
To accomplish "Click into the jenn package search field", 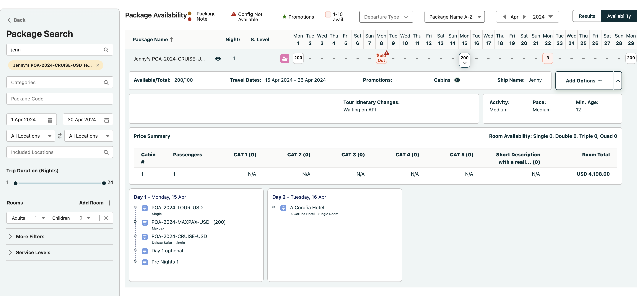I will coord(60,50).
